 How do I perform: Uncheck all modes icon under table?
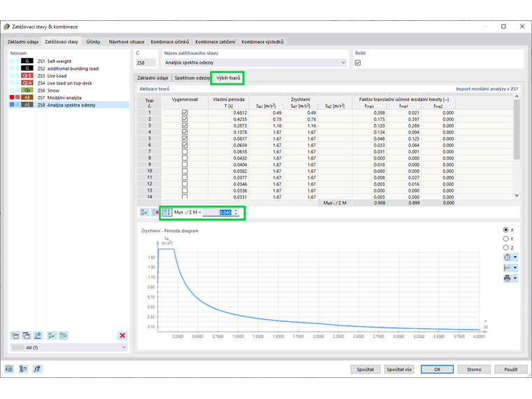click(155, 212)
